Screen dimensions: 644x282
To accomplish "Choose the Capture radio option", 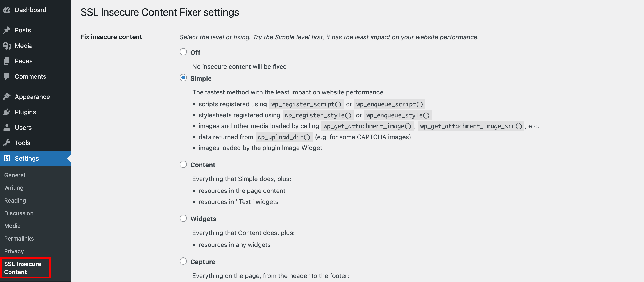I will 183,261.
